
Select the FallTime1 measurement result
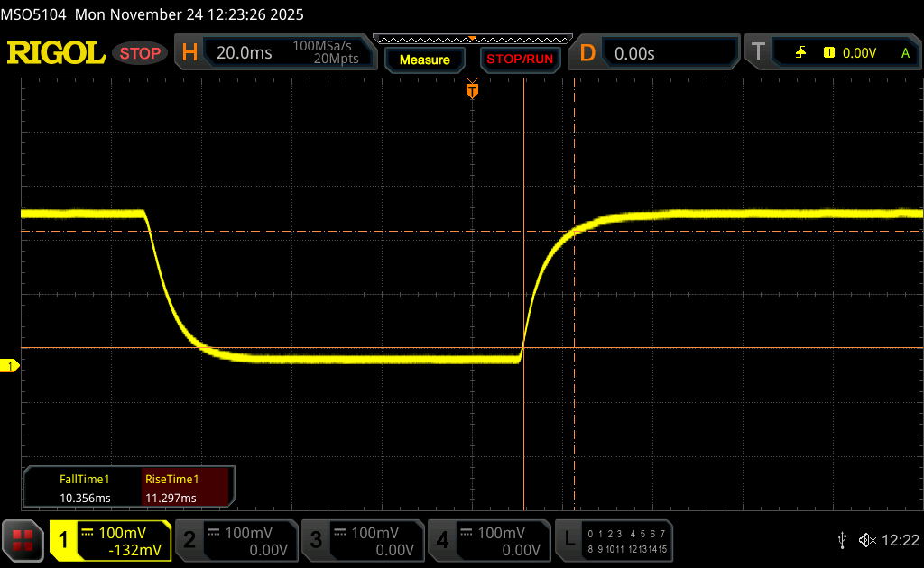[84, 489]
